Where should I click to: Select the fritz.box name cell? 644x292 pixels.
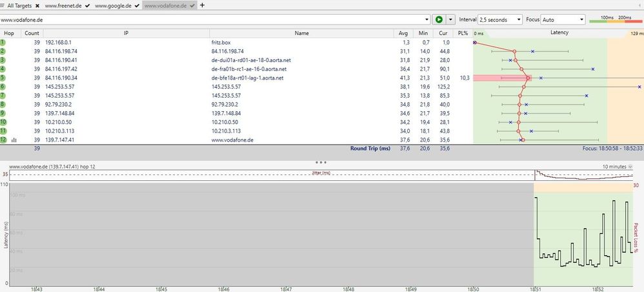click(221, 43)
